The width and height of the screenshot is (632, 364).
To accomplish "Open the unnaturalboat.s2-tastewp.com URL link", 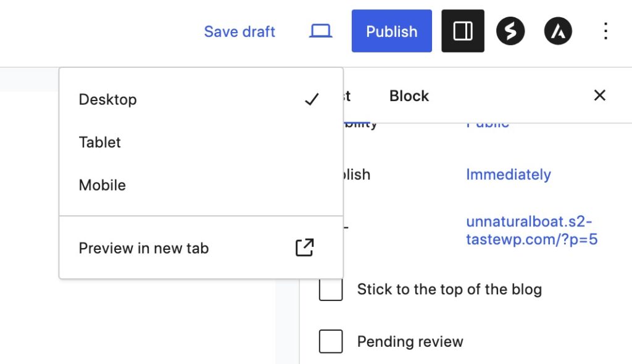I will (x=531, y=230).
